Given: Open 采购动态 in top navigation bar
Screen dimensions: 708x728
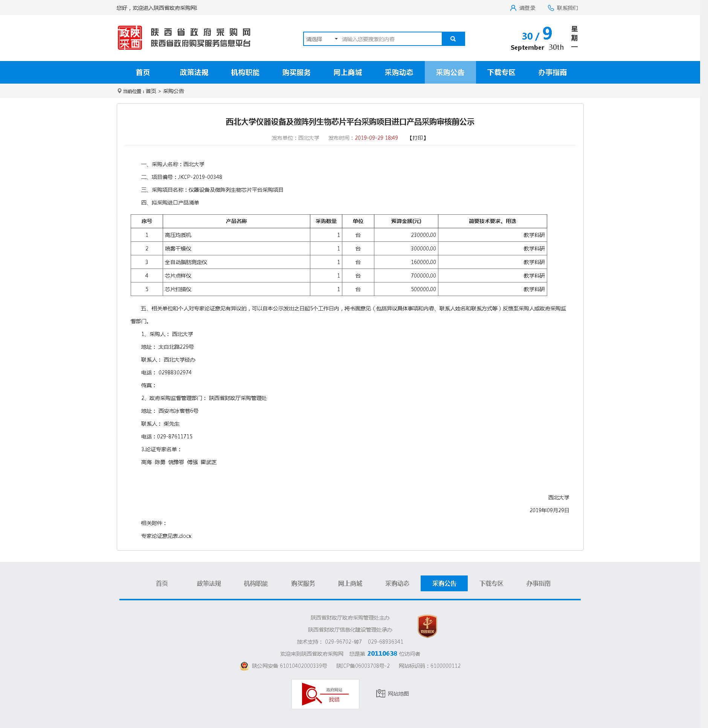Looking at the screenshot, I should click(x=399, y=72).
